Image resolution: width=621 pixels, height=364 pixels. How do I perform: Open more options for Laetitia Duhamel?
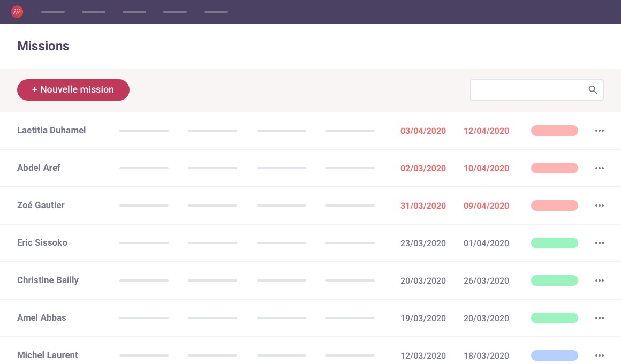(599, 131)
